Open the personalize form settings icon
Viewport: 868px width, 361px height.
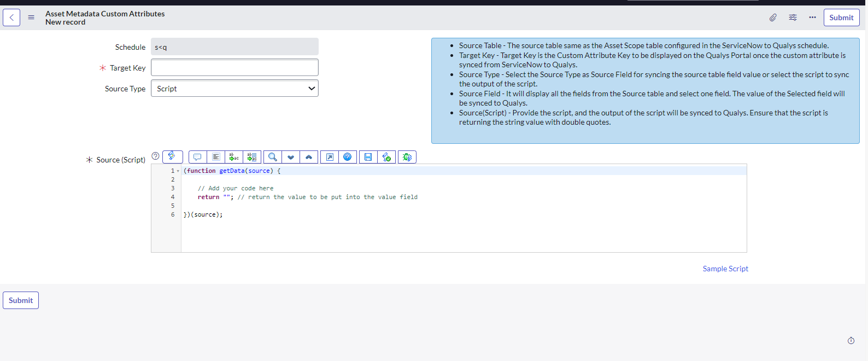(793, 18)
